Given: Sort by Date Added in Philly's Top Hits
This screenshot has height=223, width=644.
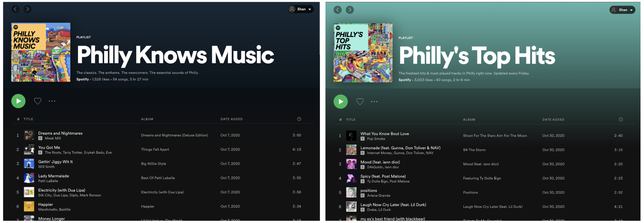Looking at the screenshot, I should [553, 120].
